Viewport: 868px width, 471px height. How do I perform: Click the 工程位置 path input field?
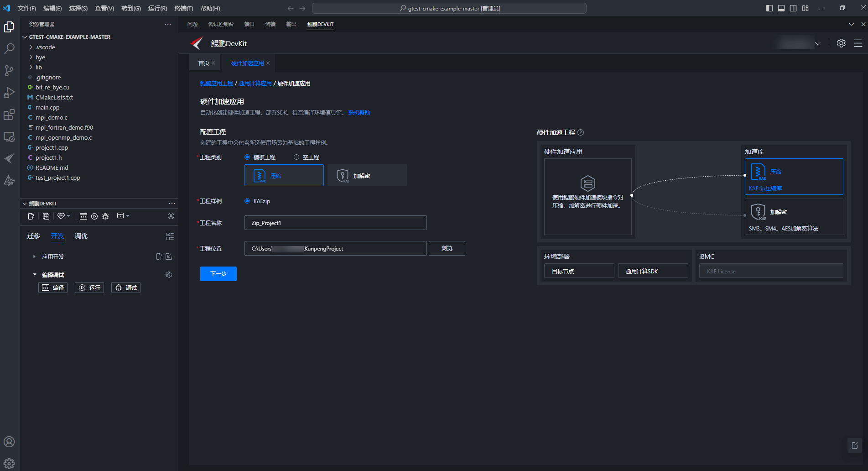pos(336,248)
